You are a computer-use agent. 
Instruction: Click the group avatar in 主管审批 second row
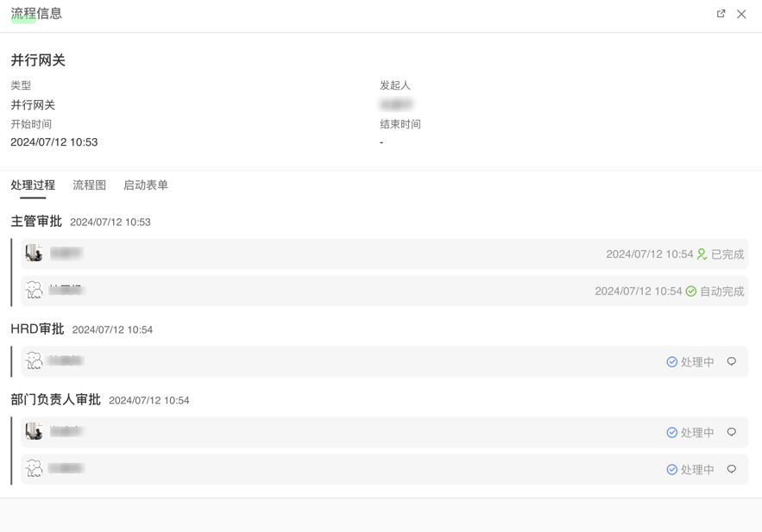34,291
